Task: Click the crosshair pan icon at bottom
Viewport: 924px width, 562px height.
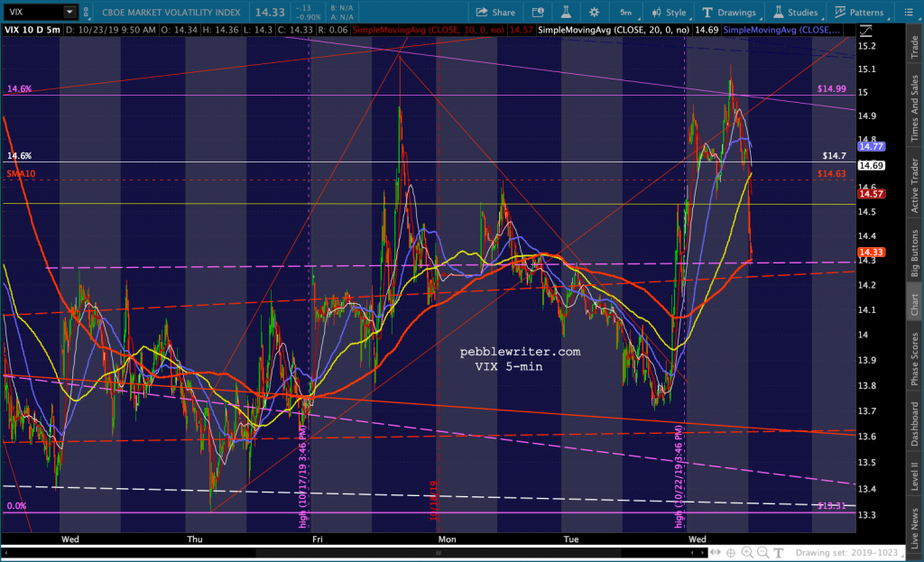Action: pyautogui.click(x=731, y=553)
